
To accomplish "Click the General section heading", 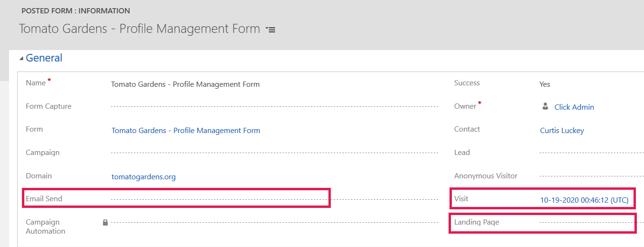I will coord(44,58).
